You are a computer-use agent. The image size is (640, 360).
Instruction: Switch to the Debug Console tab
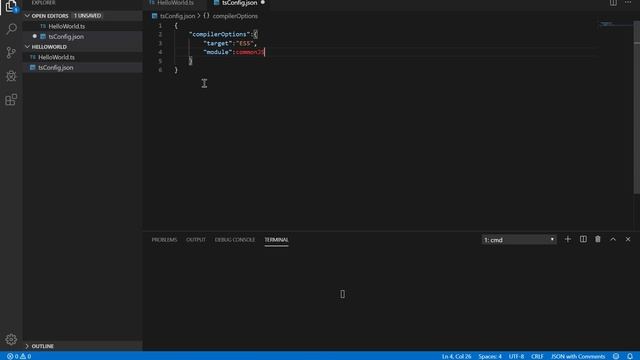click(x=235, y=240)
